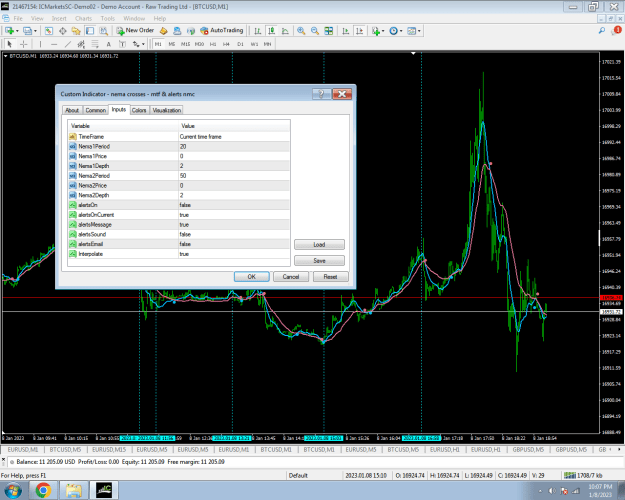Open the EURUSD,M15 chart tab

pyautogui.click(x=109, y=449)
